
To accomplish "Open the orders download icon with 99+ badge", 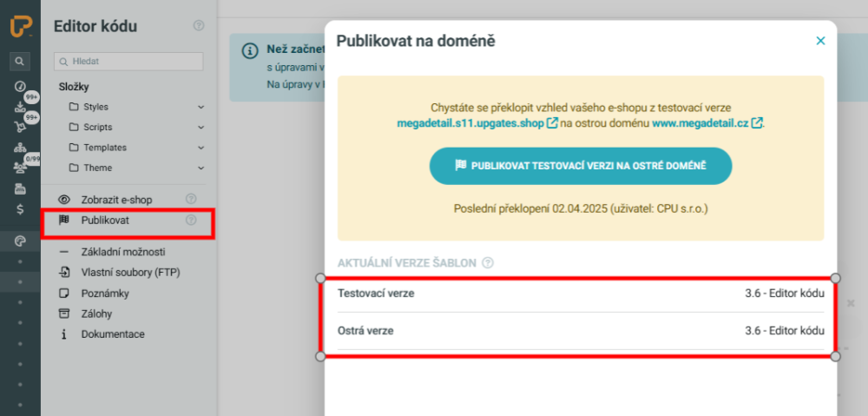I will click(20, 108).
